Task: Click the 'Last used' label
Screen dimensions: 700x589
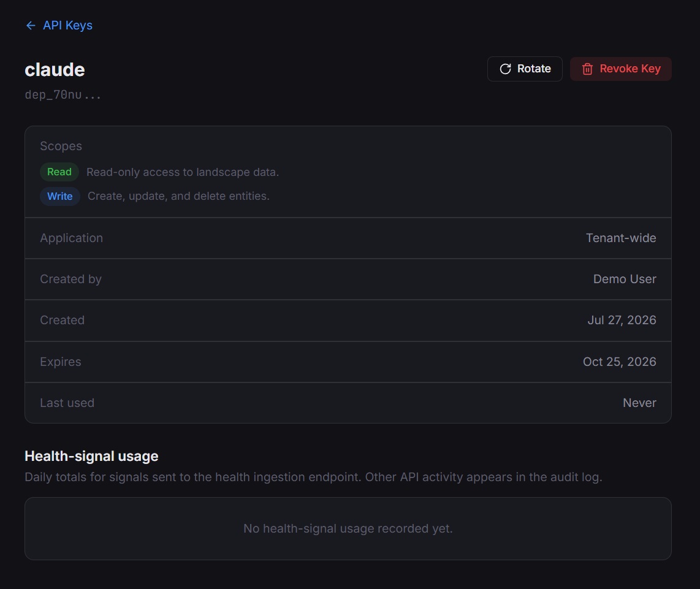Action: [x=67, y=403]
